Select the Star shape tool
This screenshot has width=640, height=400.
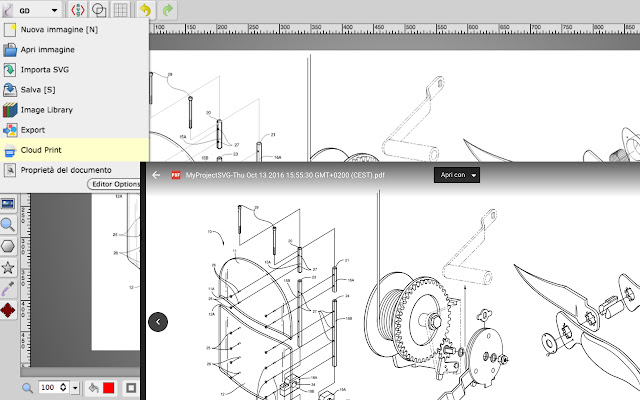point(8,268)
